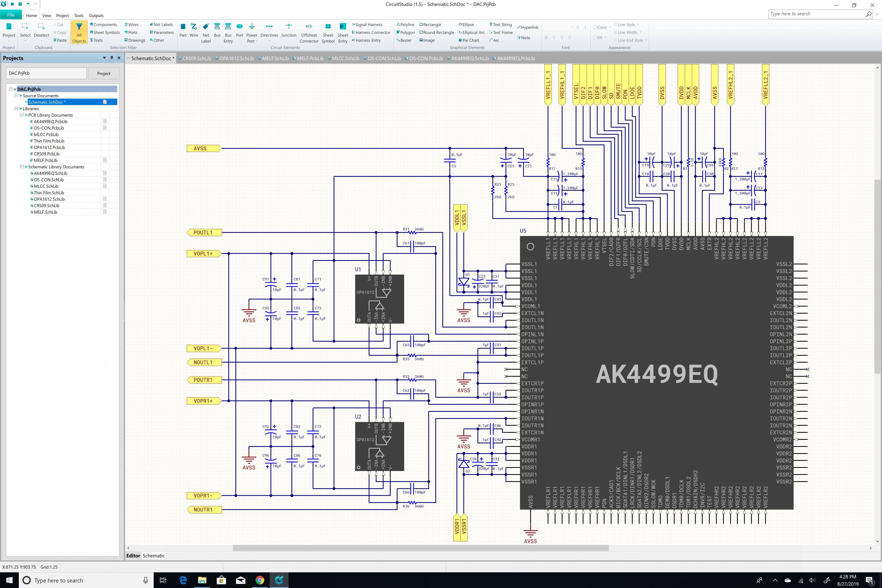882x588 pixels.
Task: Place a Junction
Action: [x=289, y=30]
